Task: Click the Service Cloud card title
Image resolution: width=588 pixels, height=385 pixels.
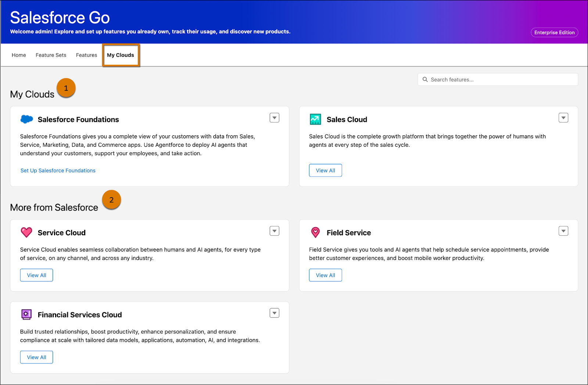Action: [x=62, y=233]
